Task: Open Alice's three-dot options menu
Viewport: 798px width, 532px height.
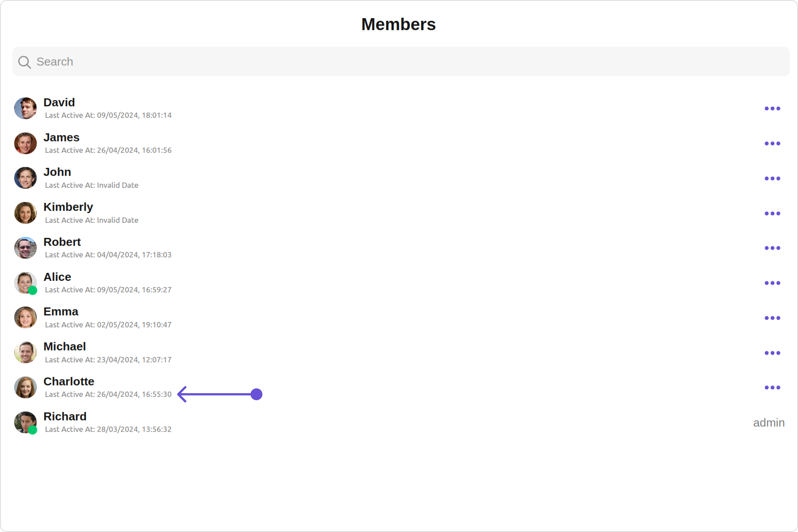Action: coord(772,283)
